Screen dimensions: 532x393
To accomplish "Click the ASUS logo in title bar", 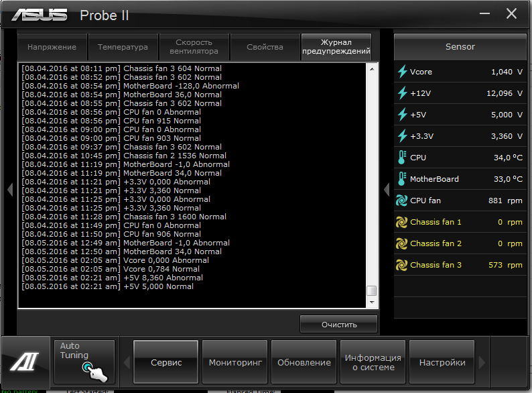I will (40, 15).
